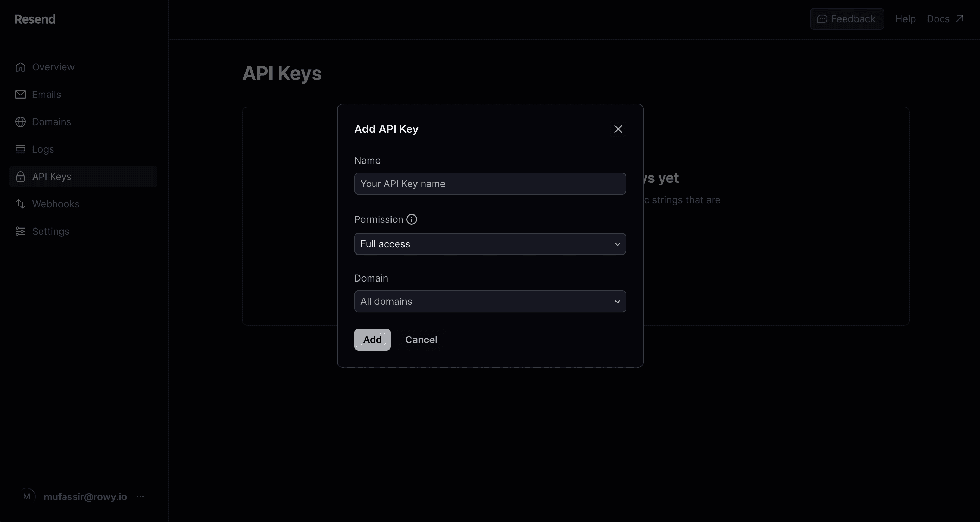980x522 pixels.
Task: Cancel the Add API Key dialog
Action: click(x=421, y=340)
